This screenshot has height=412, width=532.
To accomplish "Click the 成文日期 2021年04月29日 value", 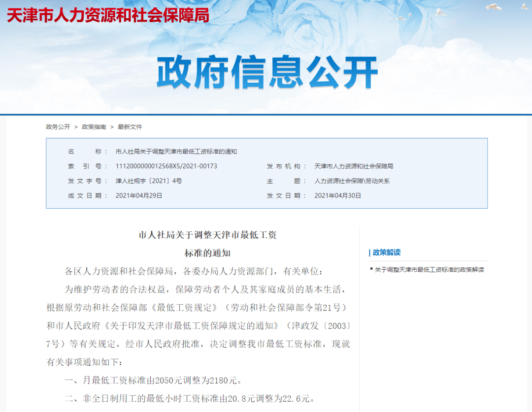I will pos(139,195).
